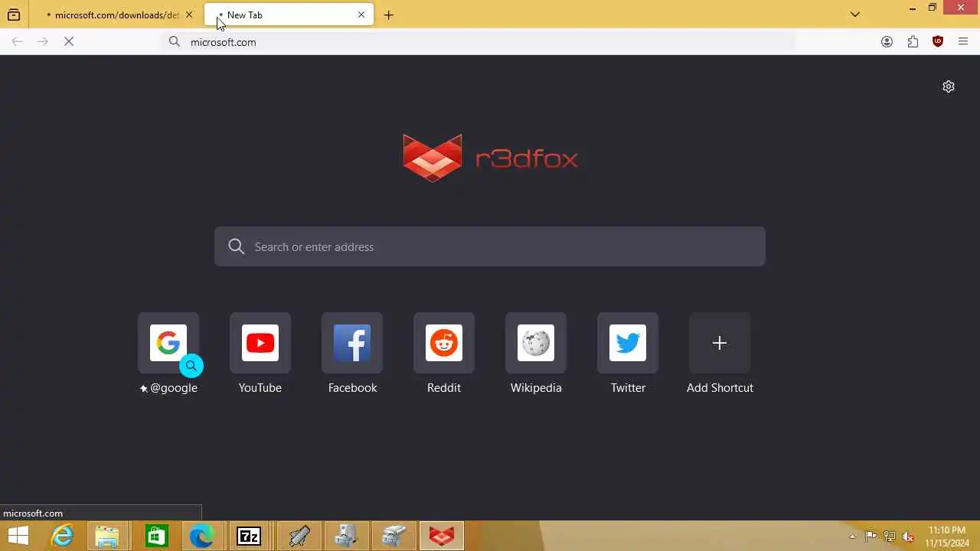Open a new tab with plus button

click(389, 15)
